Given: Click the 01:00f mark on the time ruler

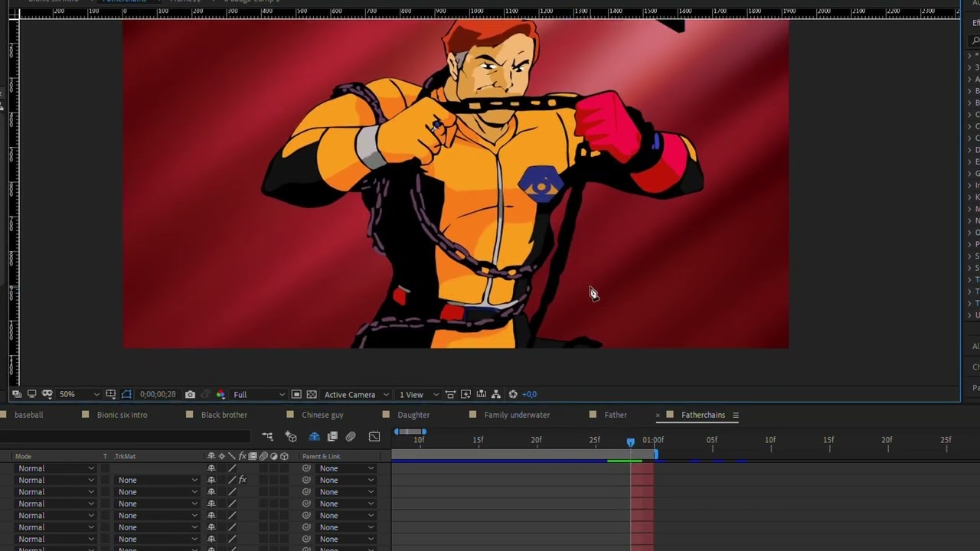Looking at the screenshot, I should point(653,440).
